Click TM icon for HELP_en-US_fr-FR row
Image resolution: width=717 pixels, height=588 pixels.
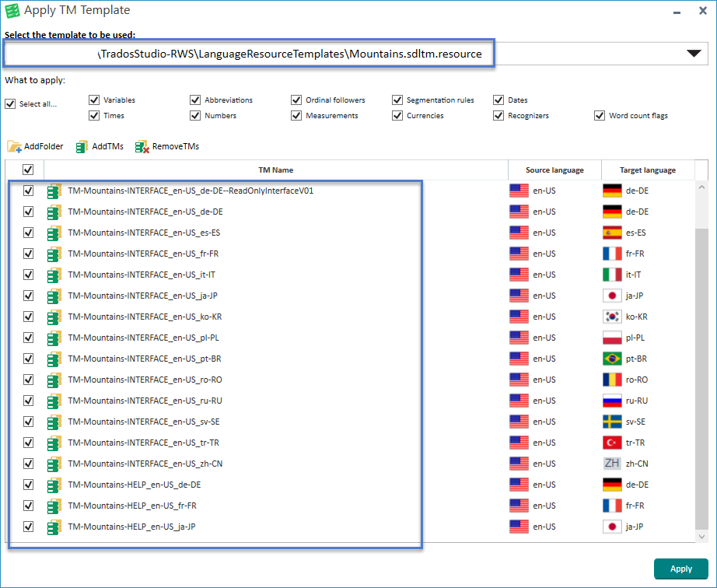coord(54,506)
